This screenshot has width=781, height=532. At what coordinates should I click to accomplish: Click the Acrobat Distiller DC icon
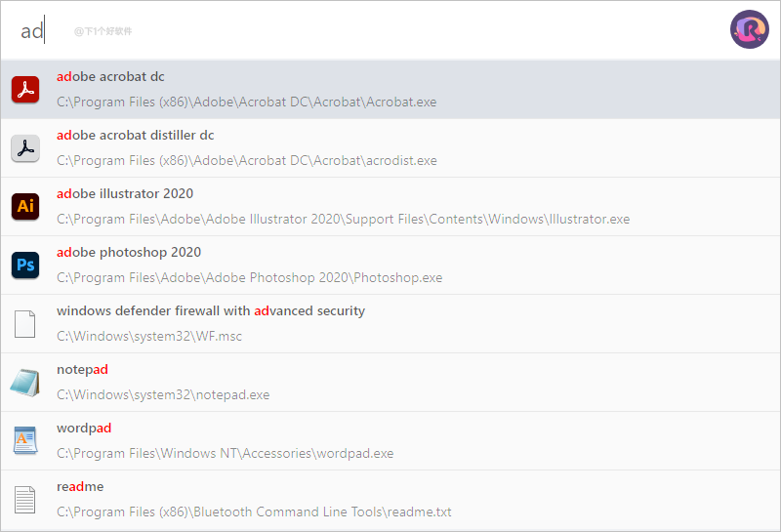(25, 148)
